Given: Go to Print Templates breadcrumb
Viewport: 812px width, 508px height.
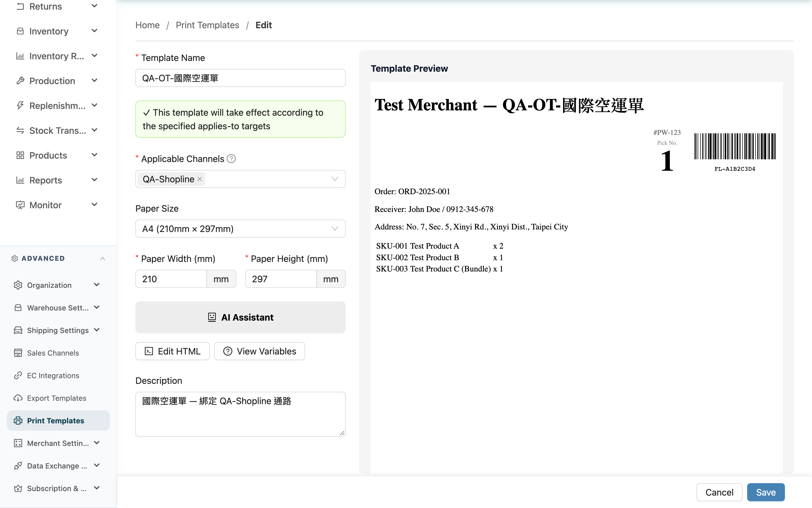Looking at the screenshot, I should pos(207,25).
